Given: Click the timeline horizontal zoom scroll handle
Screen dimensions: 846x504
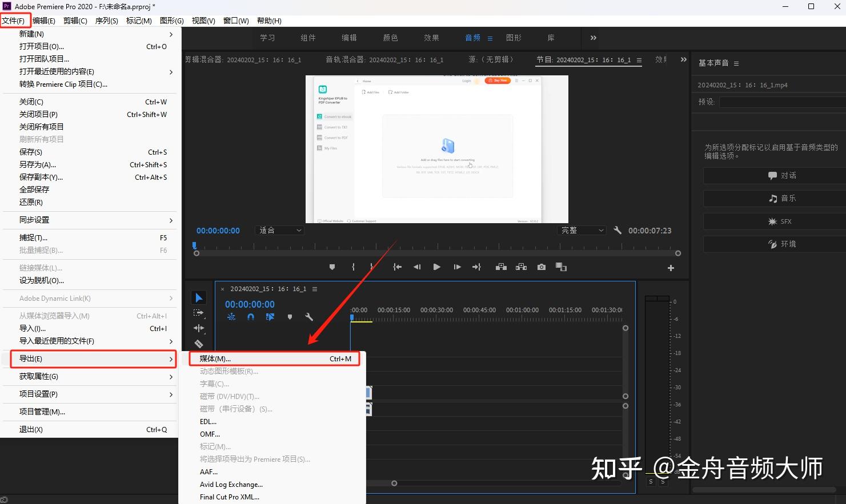Looking at the screenshot, I should [x=394, y=483].
